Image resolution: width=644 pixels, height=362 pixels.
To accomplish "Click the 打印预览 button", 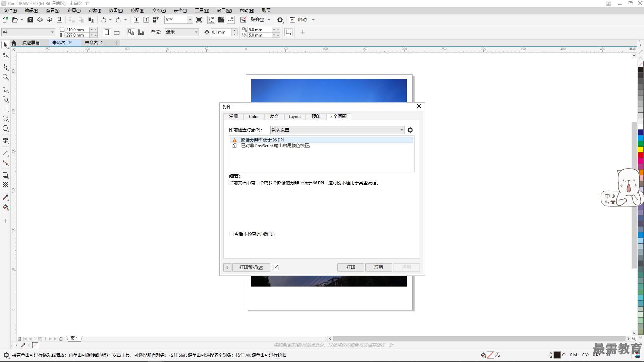I will (251, 267).
